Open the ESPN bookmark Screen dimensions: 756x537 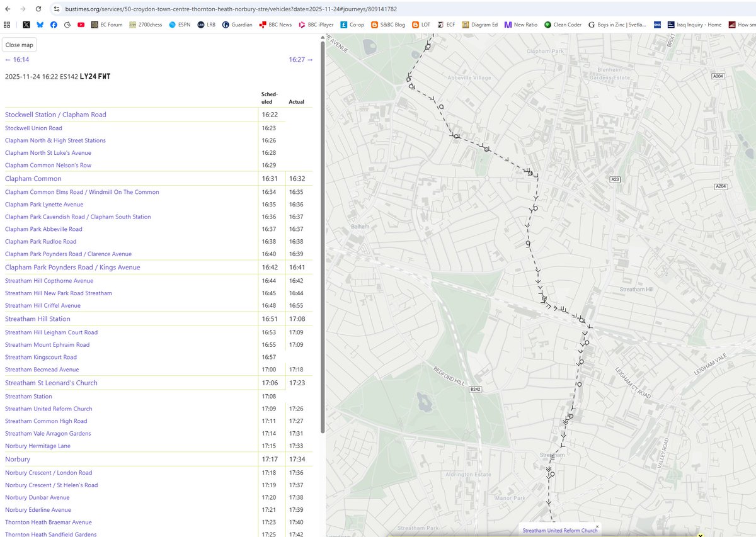(180, 25)
